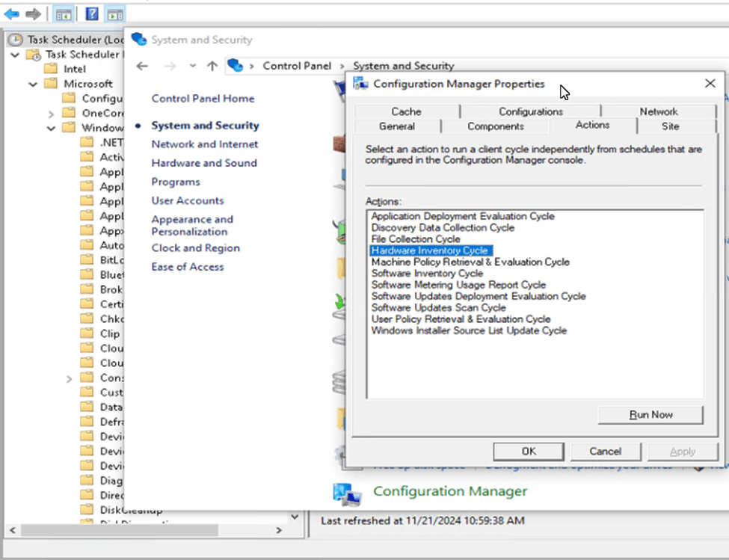Screen dimensions: 729x560
Task: Switch to the Cache tab
Action: [406, 111]
